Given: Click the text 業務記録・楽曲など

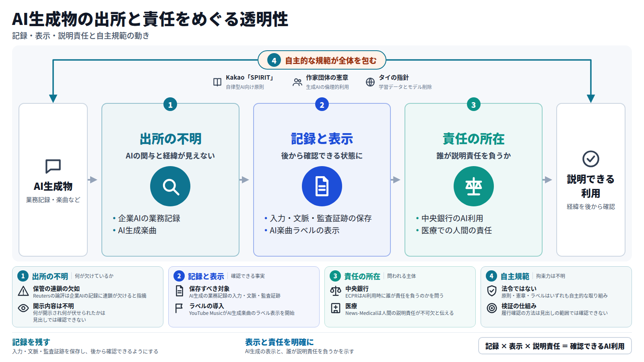Looking at the screenshot, I should click(x=53, y=200).
